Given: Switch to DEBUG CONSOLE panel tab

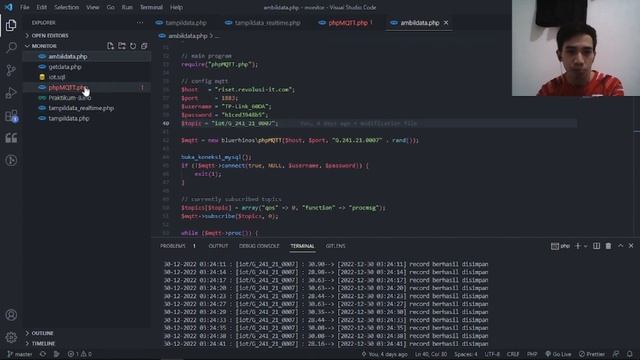Looking at the screenshot, I should point(259,246).
